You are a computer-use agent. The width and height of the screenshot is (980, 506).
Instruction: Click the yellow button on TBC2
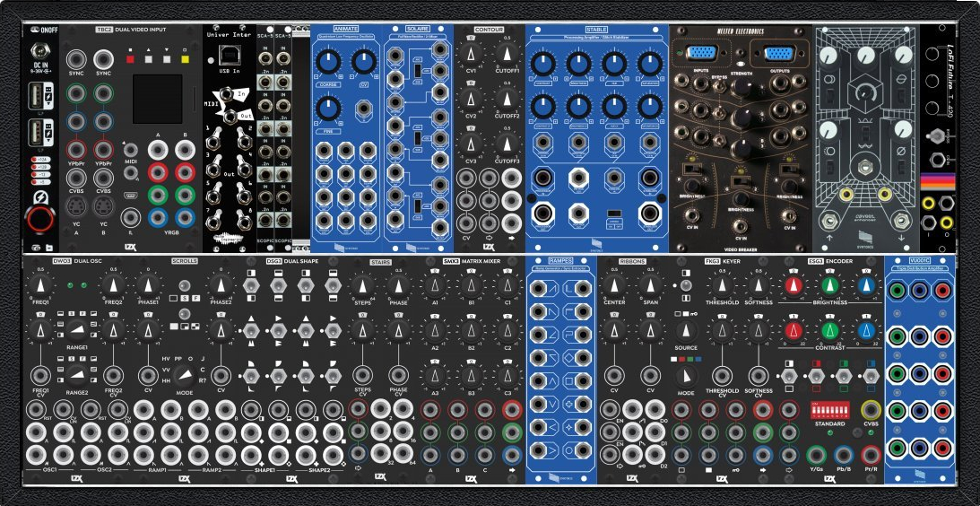pyautogui.click(x=185, y=59)
